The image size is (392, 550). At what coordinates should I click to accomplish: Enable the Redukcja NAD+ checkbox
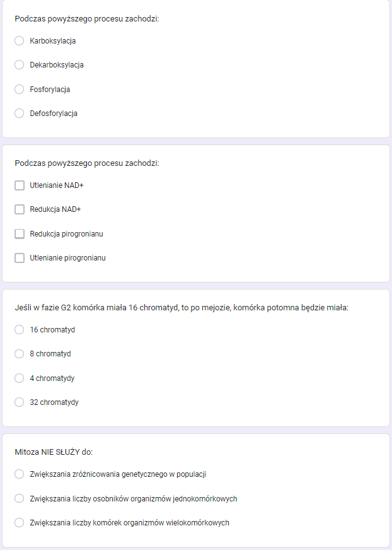[x=20, y=209]
